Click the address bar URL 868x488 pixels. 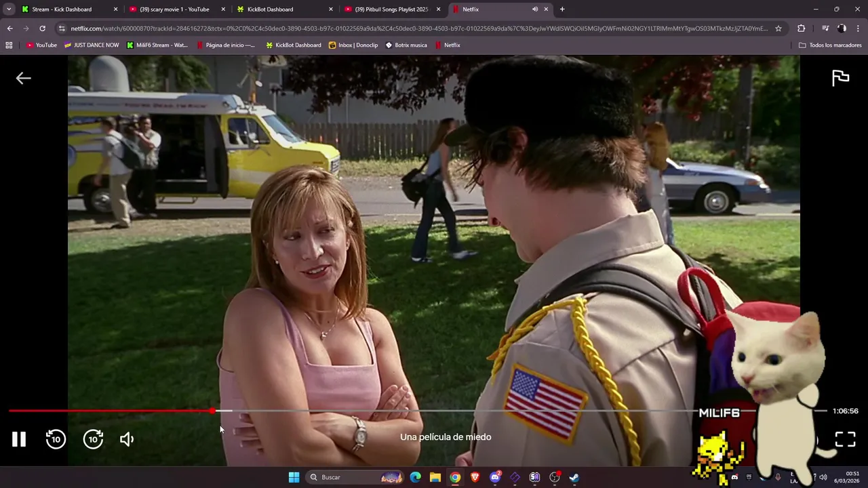pyautogui.click(x=419, y=28)
